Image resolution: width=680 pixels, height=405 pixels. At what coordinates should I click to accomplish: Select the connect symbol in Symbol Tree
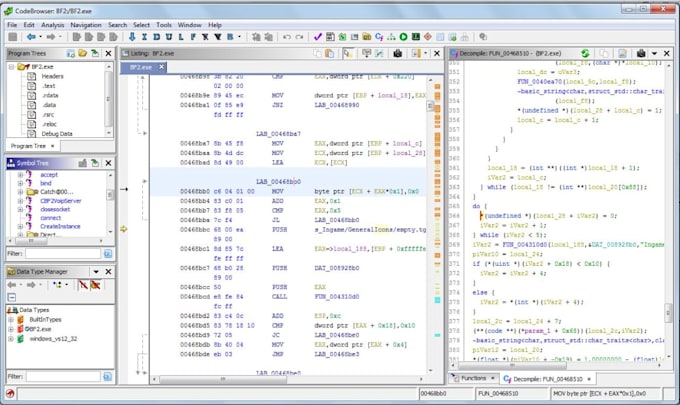pyautogui.click(x=51, y=218)
